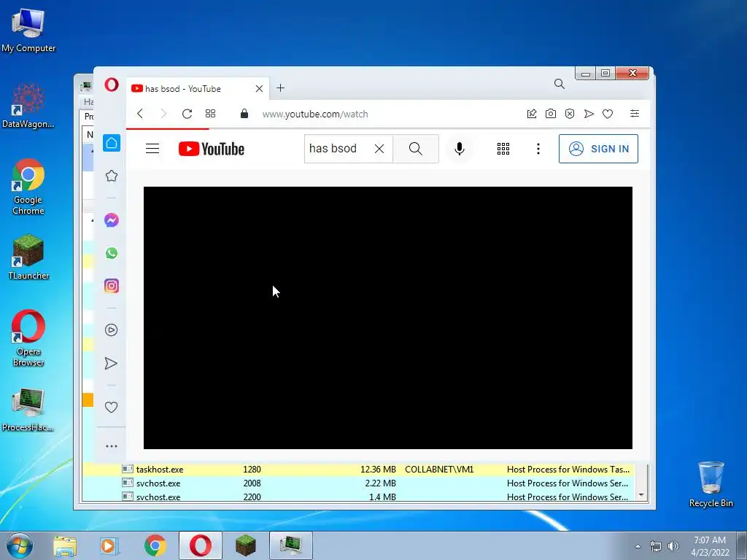Open the Opera main menu logo
This screenshot has width=747, height=560.
pos(112,85)
